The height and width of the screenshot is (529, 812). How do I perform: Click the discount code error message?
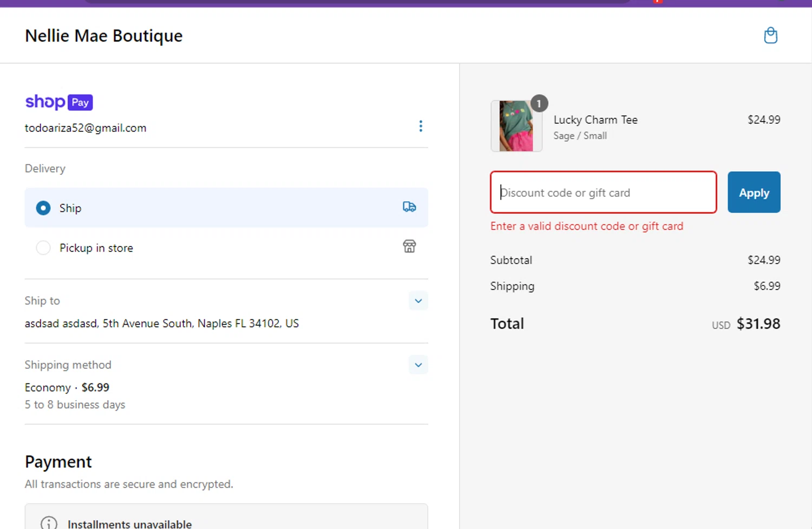[x=587, y=226]
